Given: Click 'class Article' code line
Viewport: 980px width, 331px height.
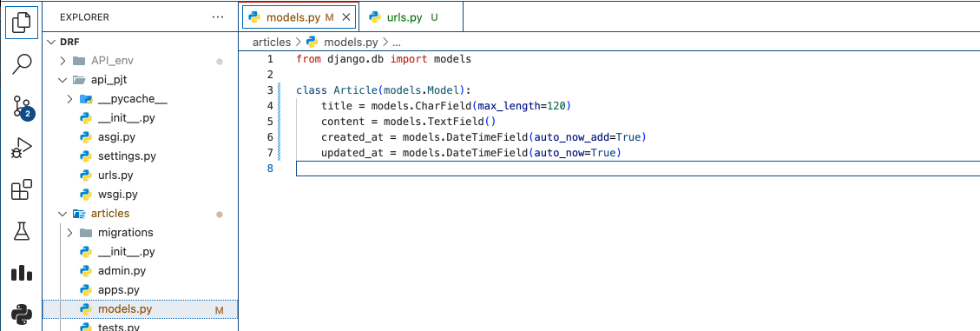Looking at the screenshot, I should 384,90.
